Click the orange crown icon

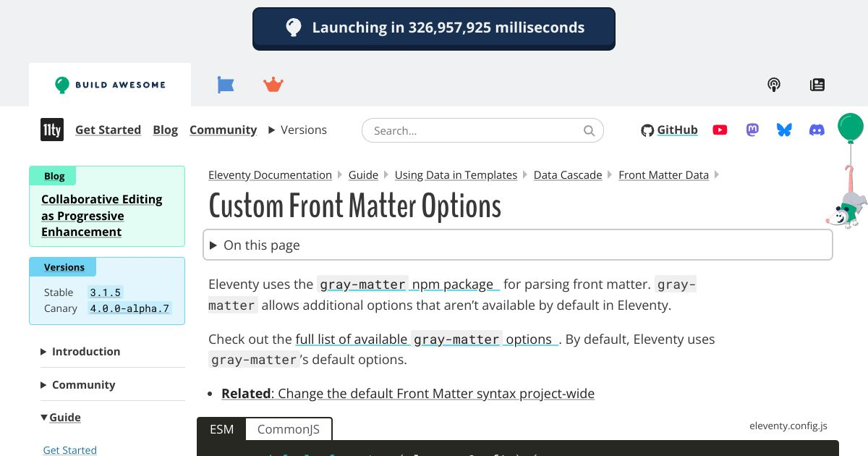(x=273, y=85)
